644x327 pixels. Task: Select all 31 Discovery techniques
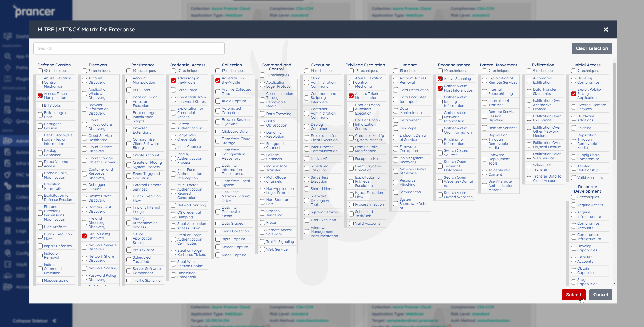84,71
